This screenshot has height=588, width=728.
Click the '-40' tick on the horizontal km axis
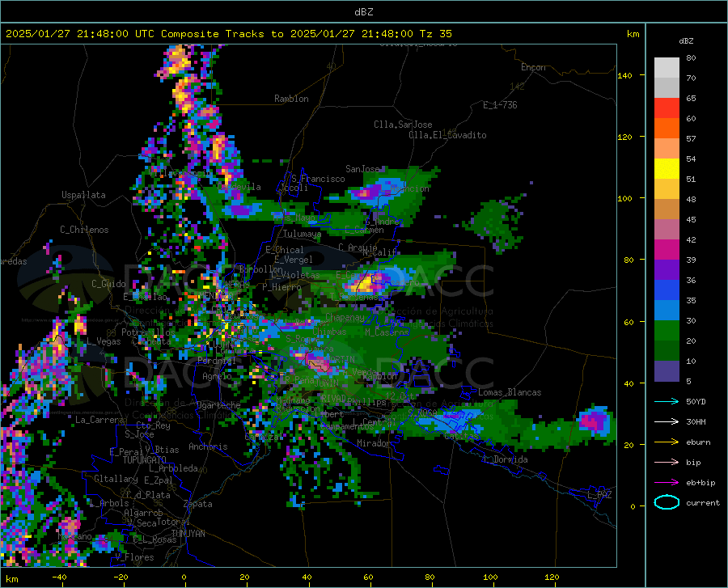point(59,577)
